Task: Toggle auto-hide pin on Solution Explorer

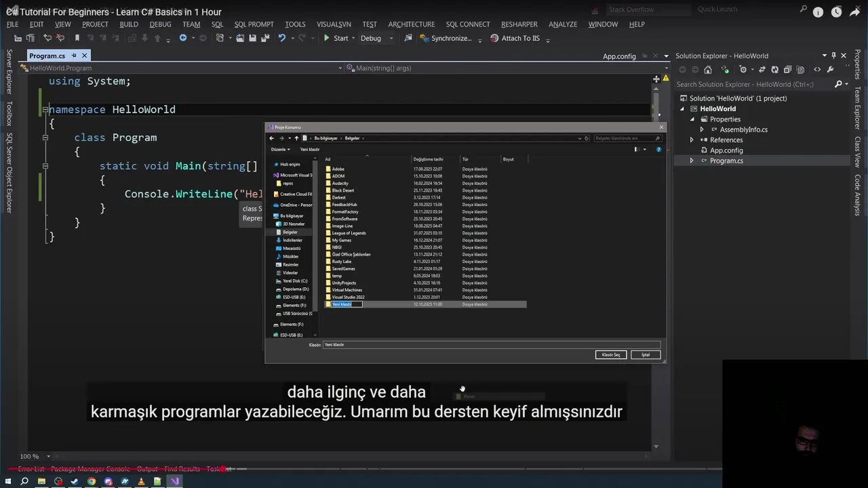Action: coord(833,56)
